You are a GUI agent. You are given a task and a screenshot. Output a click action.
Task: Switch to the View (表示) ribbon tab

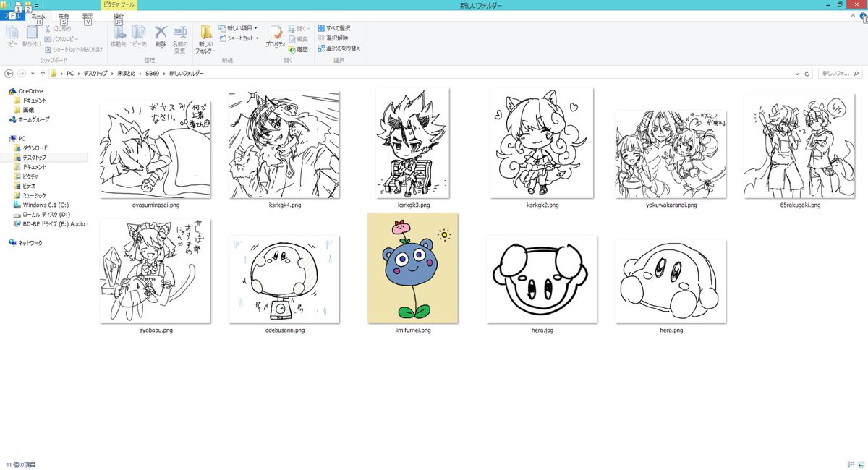pos(88,15)
